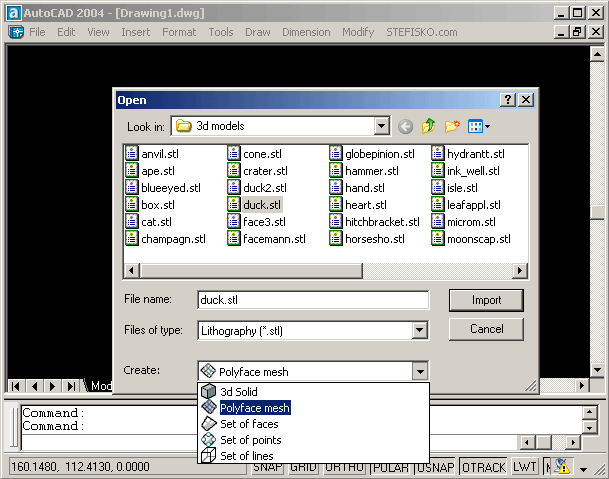The height and width of the screenshot is (479, 609).
Task: Toggle LWT lineweight display
Action: click(x=524, y=467)
